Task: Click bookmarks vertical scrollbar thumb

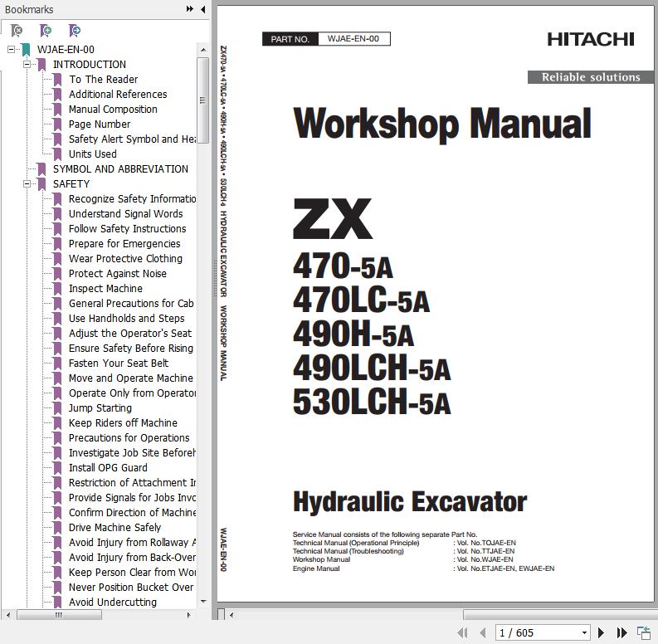Action: (x=203, y=100)
